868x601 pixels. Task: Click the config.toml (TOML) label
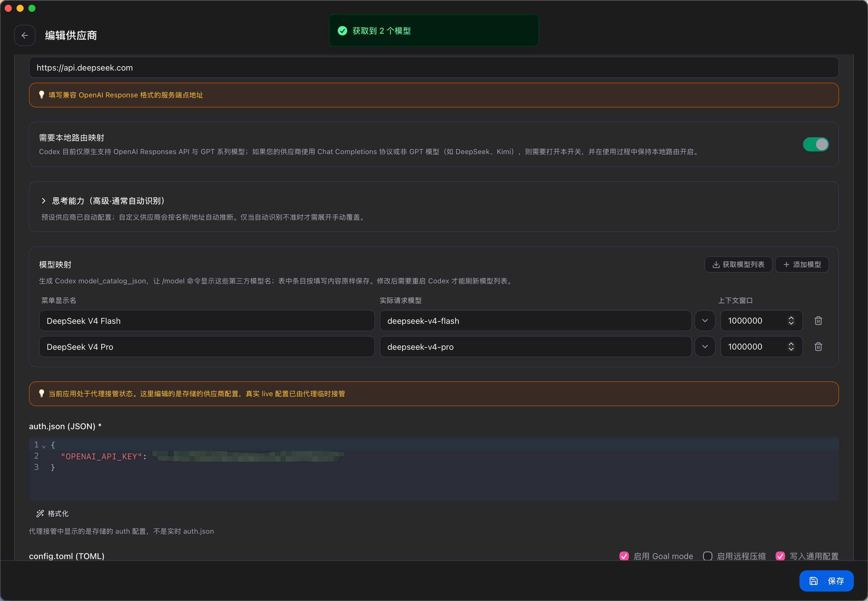tap(67, 556)
